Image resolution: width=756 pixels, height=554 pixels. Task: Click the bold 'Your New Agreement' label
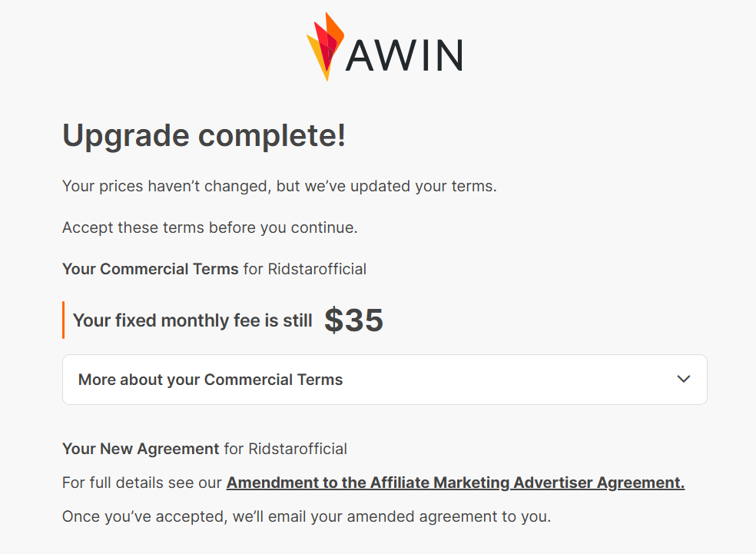[141, 449]
